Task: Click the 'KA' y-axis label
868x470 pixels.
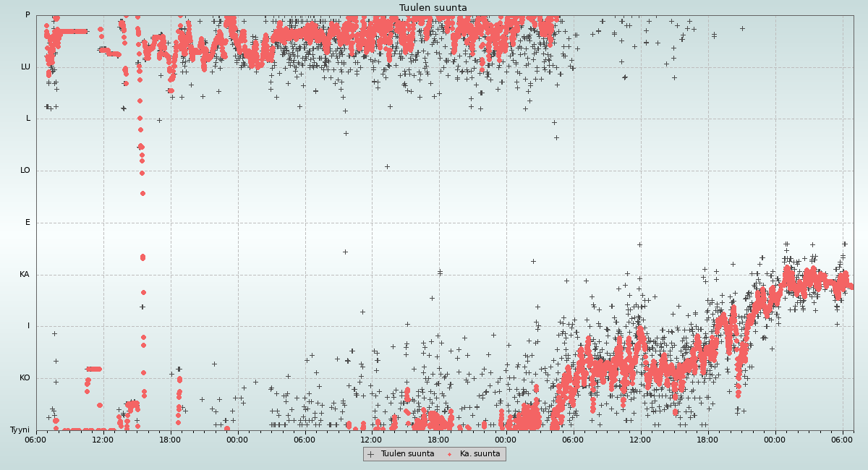Action: click(25, 275)
